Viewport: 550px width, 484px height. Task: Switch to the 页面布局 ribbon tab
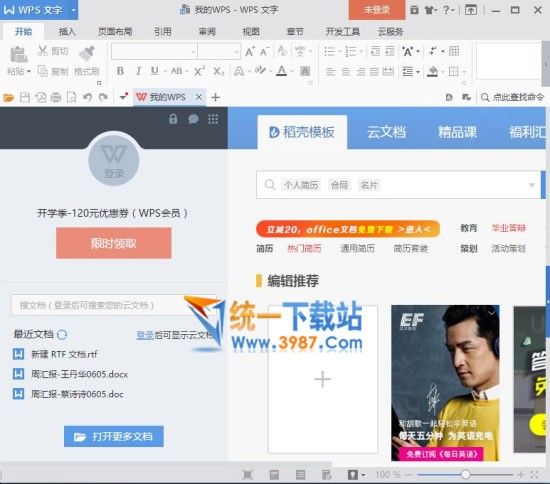tap(115, 32)
